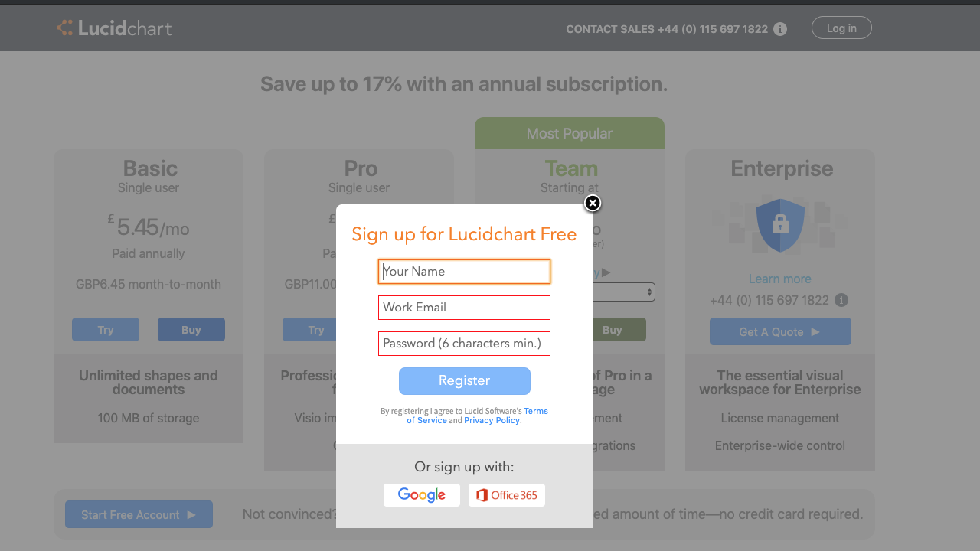
Task: Click the Log in button
Action: click(841, 28)
